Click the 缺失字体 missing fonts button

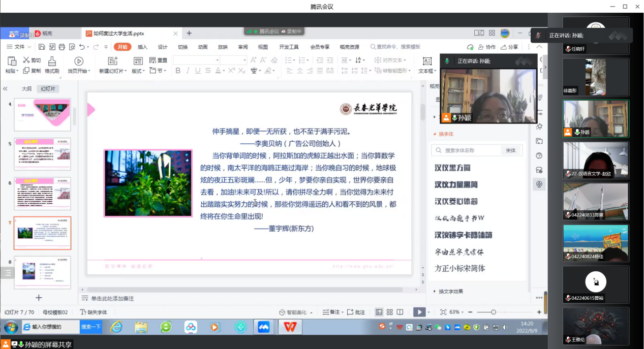click(x=94, y=312)
